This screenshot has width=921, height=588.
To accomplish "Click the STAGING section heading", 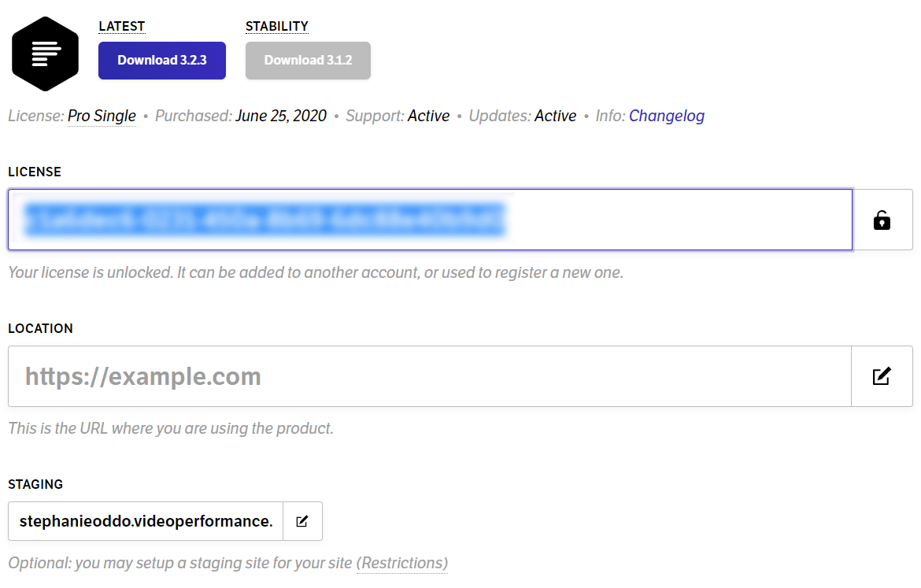I will 35,485.
